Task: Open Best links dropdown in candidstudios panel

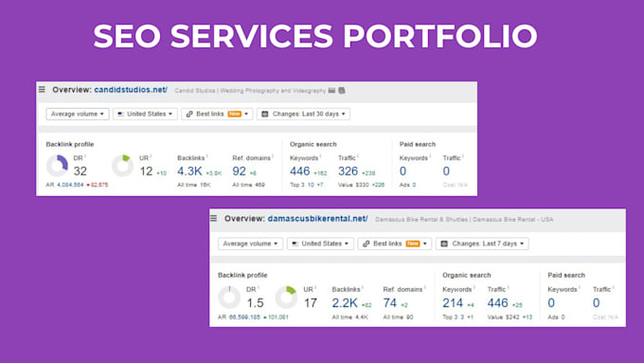Action: (217, 114)
